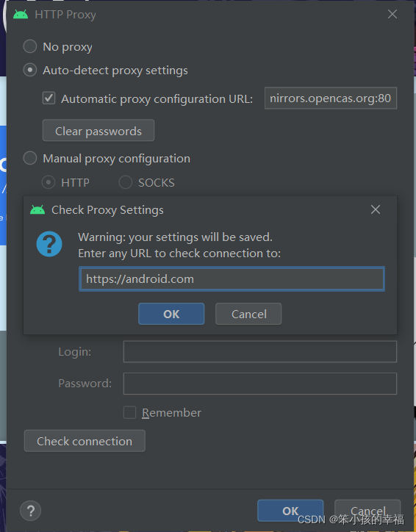Image resolution: width=416 pixels, height=532 pixels.
Task: Click the blue question mark warning icon
Action: coord(49,244)
